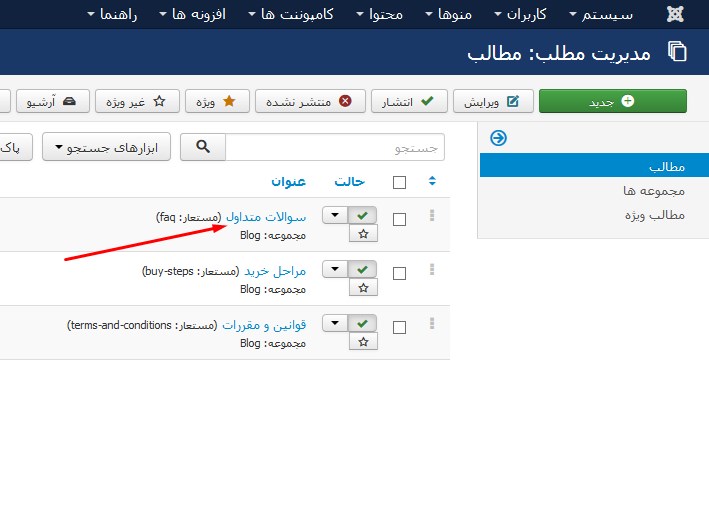Click the faq alias text

click(189, 217)
